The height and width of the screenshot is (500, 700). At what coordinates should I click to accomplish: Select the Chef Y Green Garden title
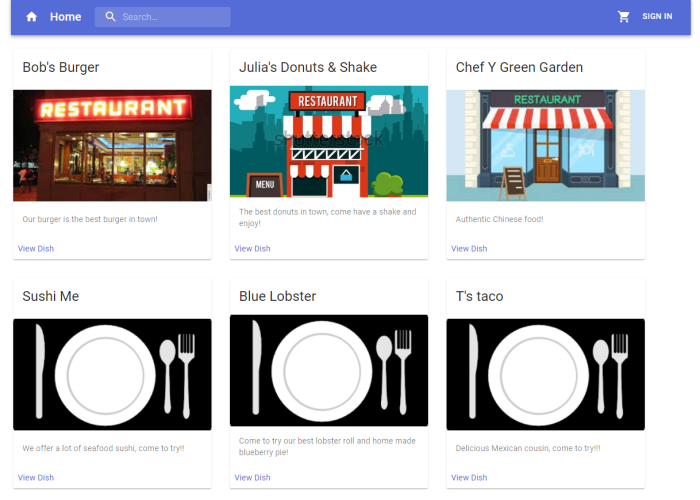click(x=519, y=67)
